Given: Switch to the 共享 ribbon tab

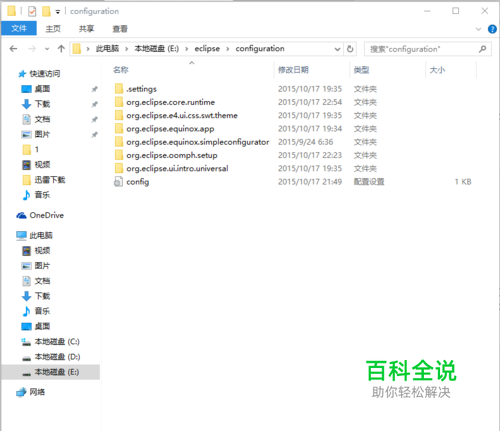Looking at the screenshot, I should pyautogui.click(x=86, y=29).
